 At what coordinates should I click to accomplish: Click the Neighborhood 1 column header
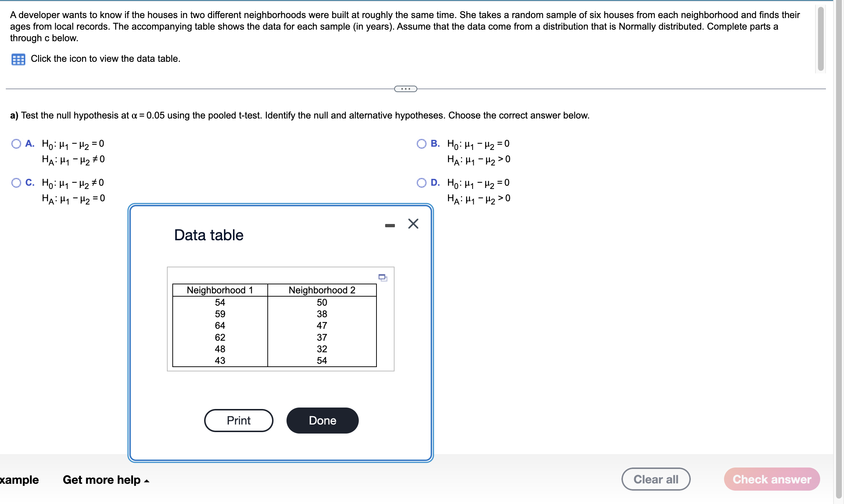[x=220, y=290]
